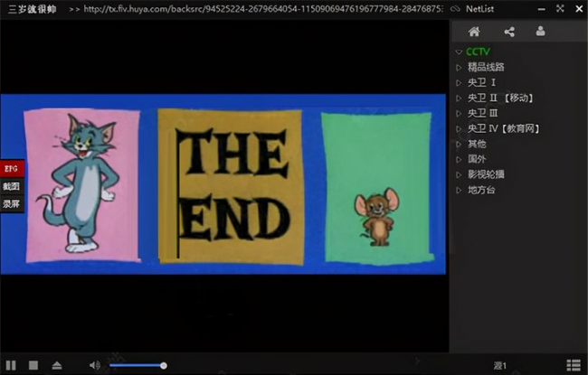The height and width of the screenshot is (375, 588).
Task: Open the user profile icon
Action: (x=540, y=31)
